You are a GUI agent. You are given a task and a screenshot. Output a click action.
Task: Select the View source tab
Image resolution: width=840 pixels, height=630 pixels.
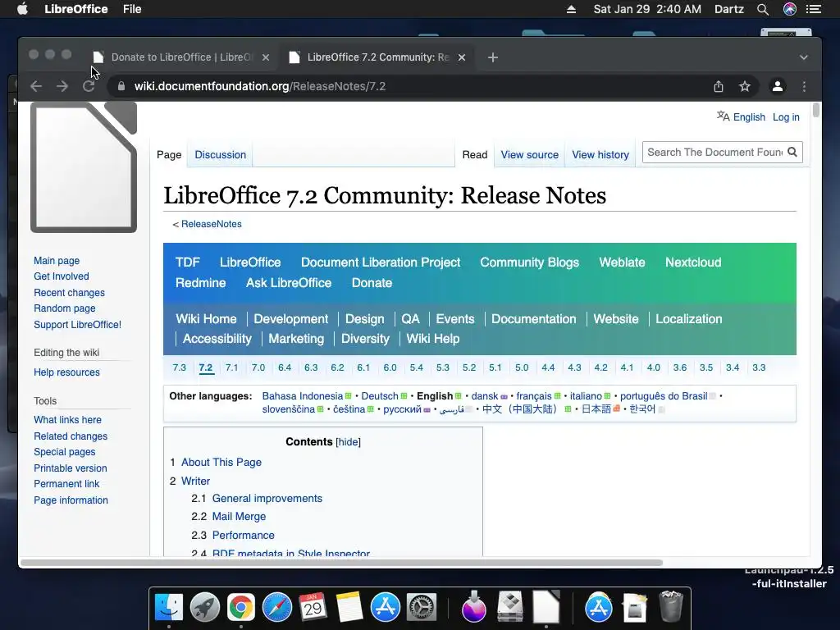pos(529,154)
